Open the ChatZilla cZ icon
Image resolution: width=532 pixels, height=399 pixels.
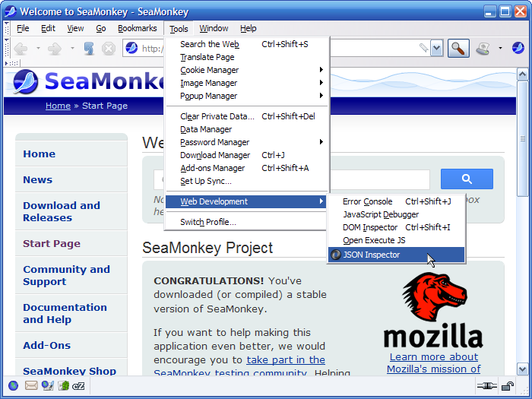pos(78,386)
